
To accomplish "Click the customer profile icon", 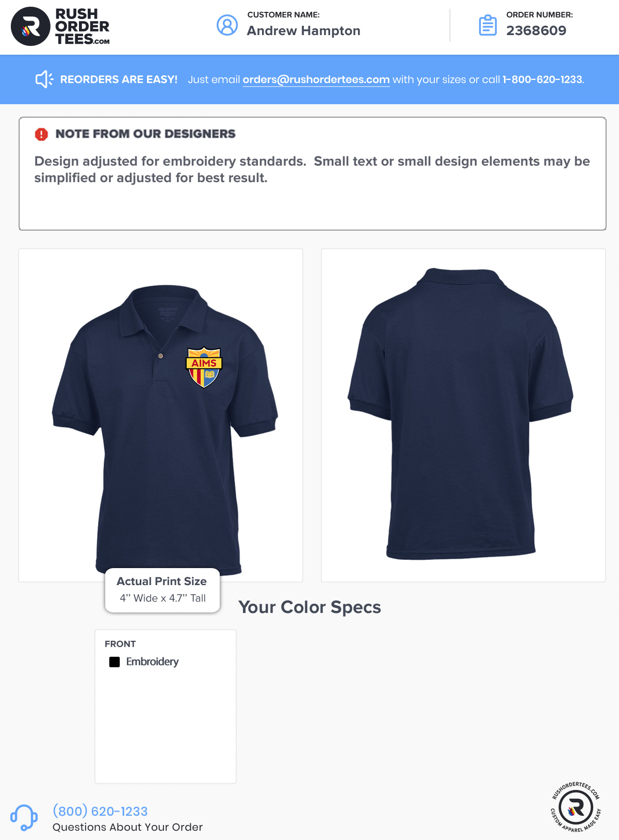I will click(227, 25).
